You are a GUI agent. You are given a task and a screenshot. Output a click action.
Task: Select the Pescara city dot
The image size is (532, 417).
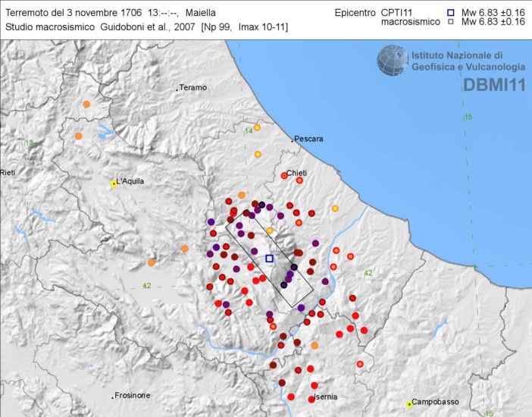click(293, 140)
